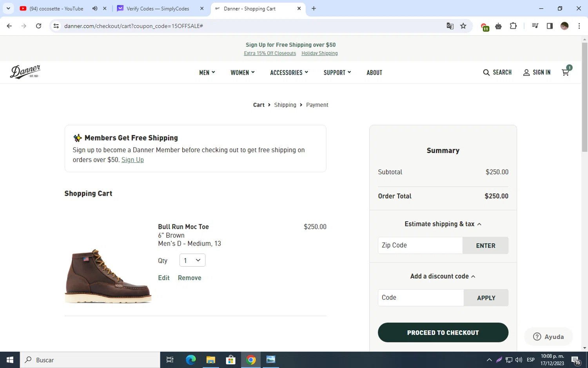Image resolution: width=588 pixels, height=368 pixels.
Task: Click Shipping breadcrumb step
Action: point(285,105)
